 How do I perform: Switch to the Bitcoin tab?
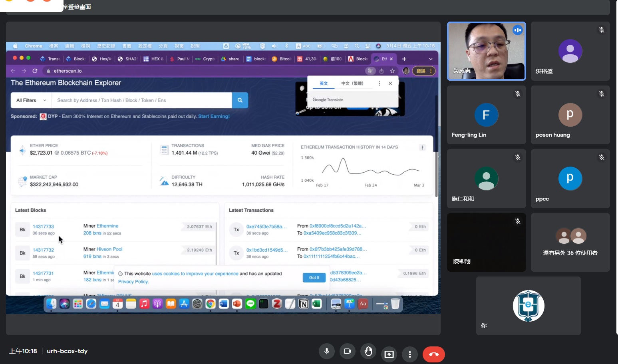(x=282, y=59)
